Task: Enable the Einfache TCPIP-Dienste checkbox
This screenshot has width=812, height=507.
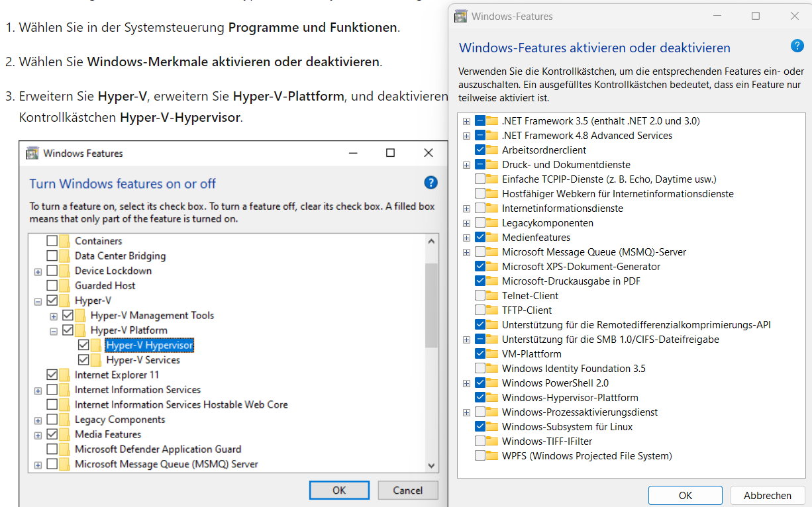Action: pyautogui.click(x=480, y=179)
